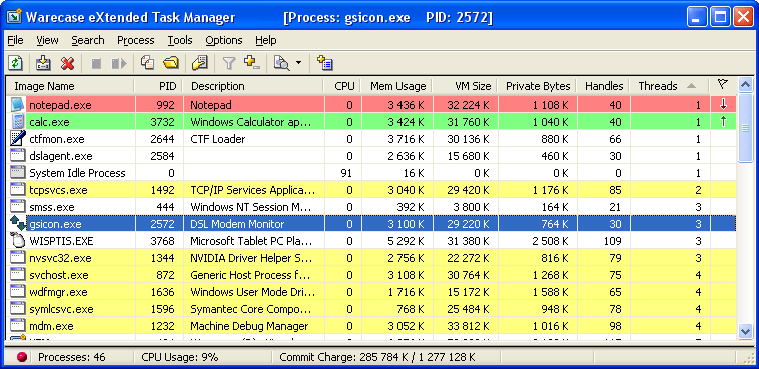Screen dimensions: 759x369
Task: Click the application icon in the title bar
Action: pos(14,18)
